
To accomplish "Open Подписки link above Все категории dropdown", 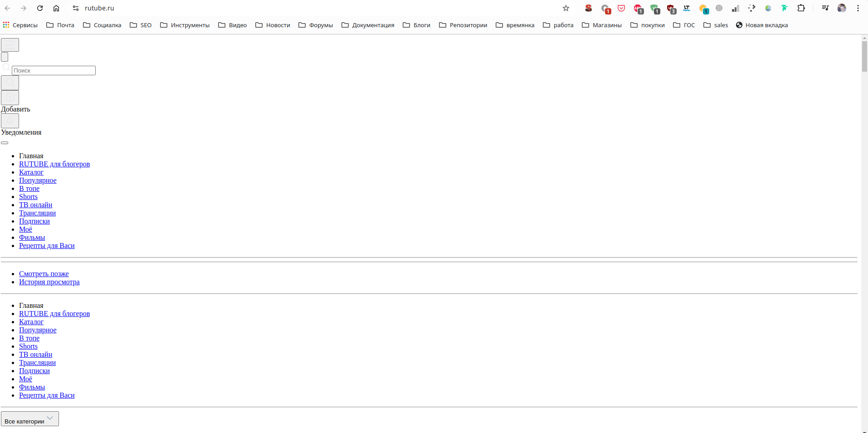I will (x=34, y=371).
